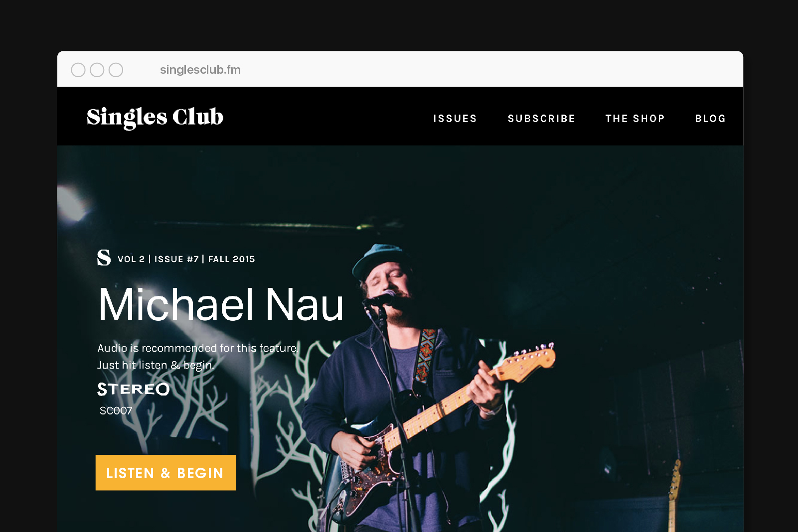Open THE SHOP navigation link
The image size is (798, 532).
[x=635, y=119]
